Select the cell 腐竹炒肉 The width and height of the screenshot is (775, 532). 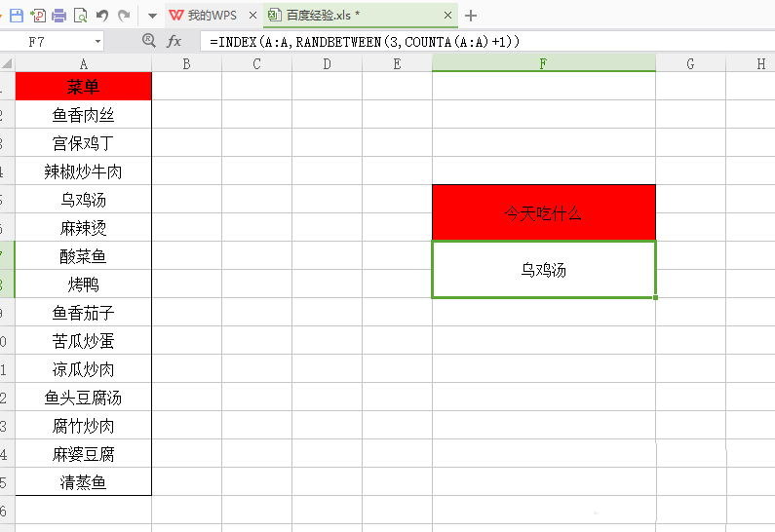[x=84, y=425]
